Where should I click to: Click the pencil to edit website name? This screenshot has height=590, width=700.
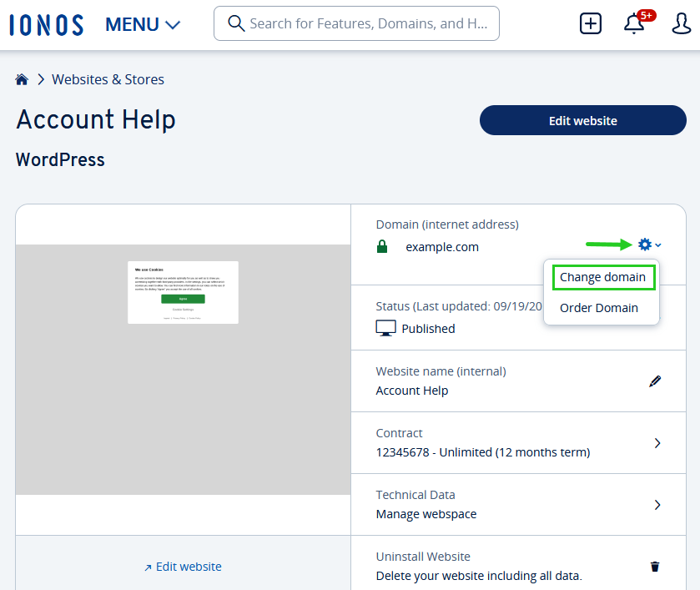[655, 381]
